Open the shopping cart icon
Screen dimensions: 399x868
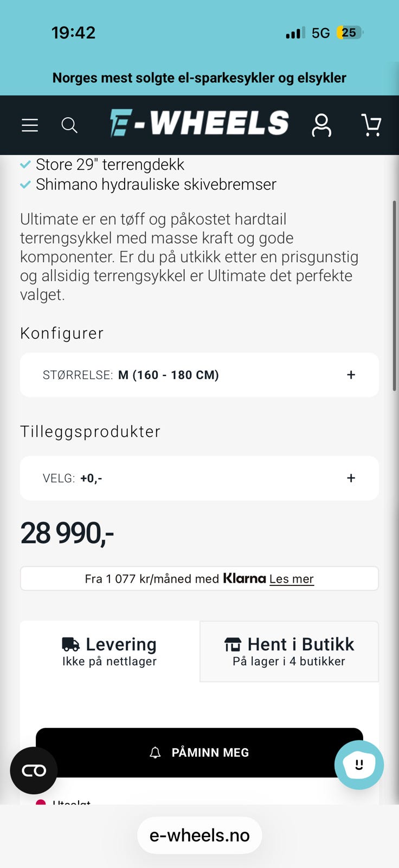click(371, 125)
